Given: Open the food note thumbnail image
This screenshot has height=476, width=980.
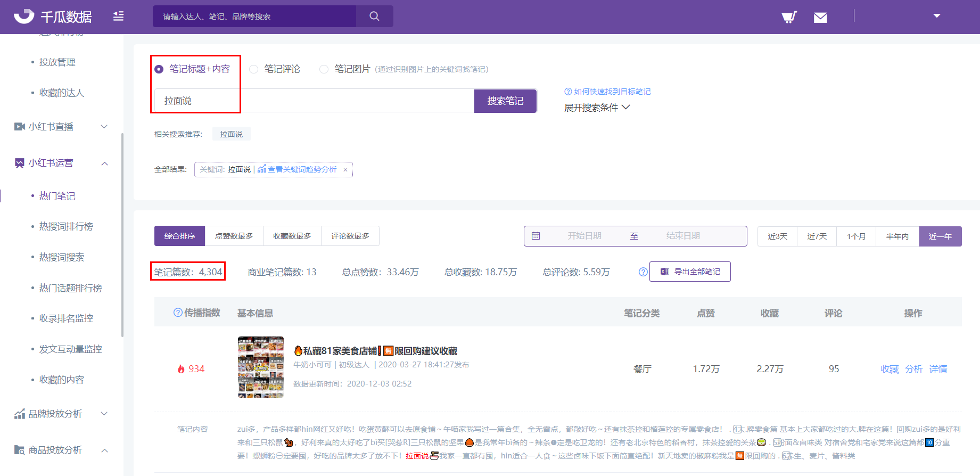Looking at the screenshot, I should pyautogui.click(x=261, y=367).
